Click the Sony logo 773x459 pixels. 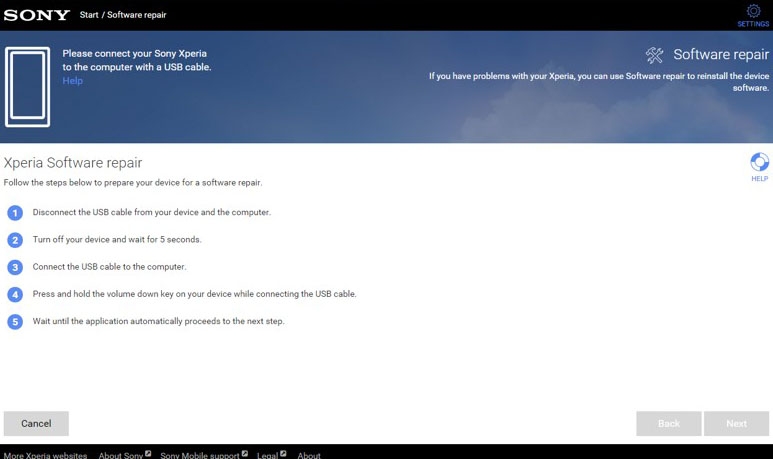pyautogui.click(x=36, y=15)
